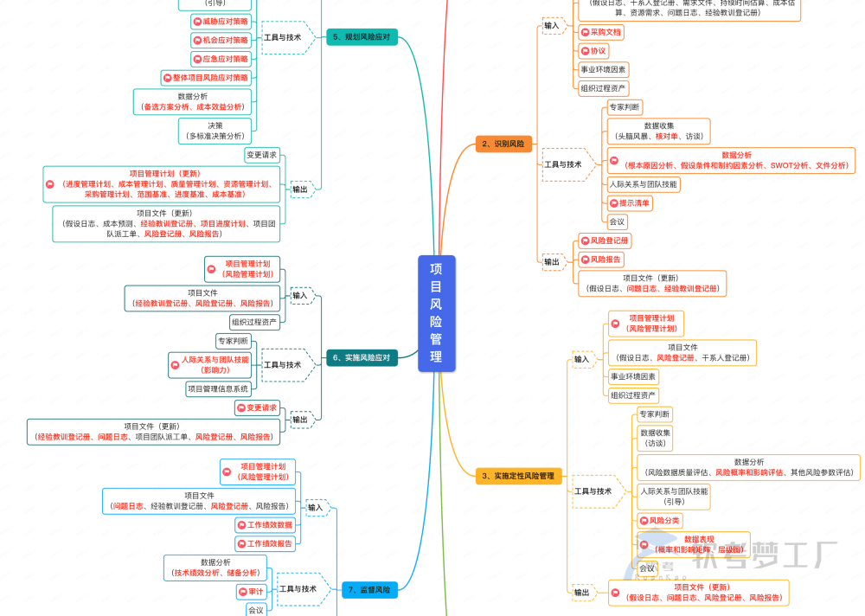Click the flag marker icon on 采购文档 node

586,31
